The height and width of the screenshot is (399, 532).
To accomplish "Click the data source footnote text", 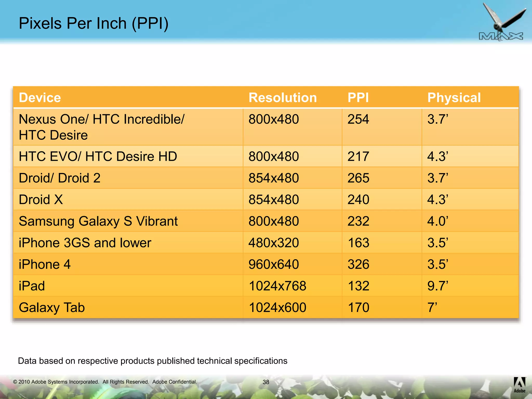I will 152,361.
